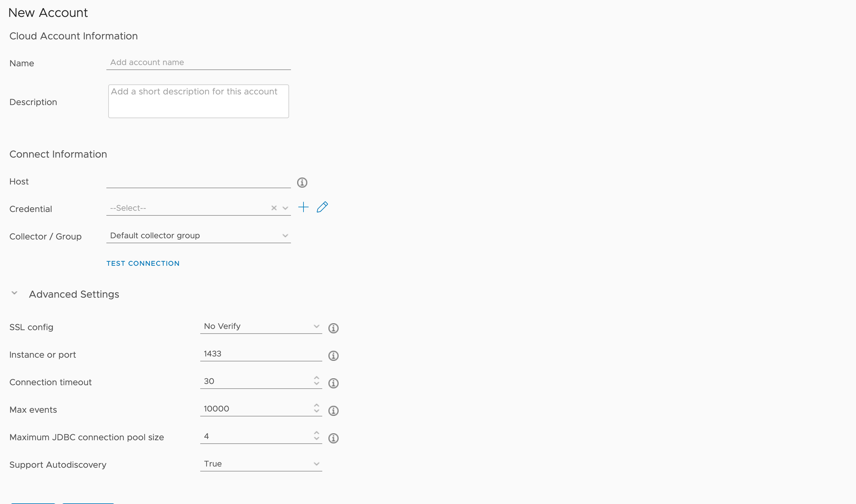
Task: Show info for JDBC connection pool size
Action: pos(334,438)
